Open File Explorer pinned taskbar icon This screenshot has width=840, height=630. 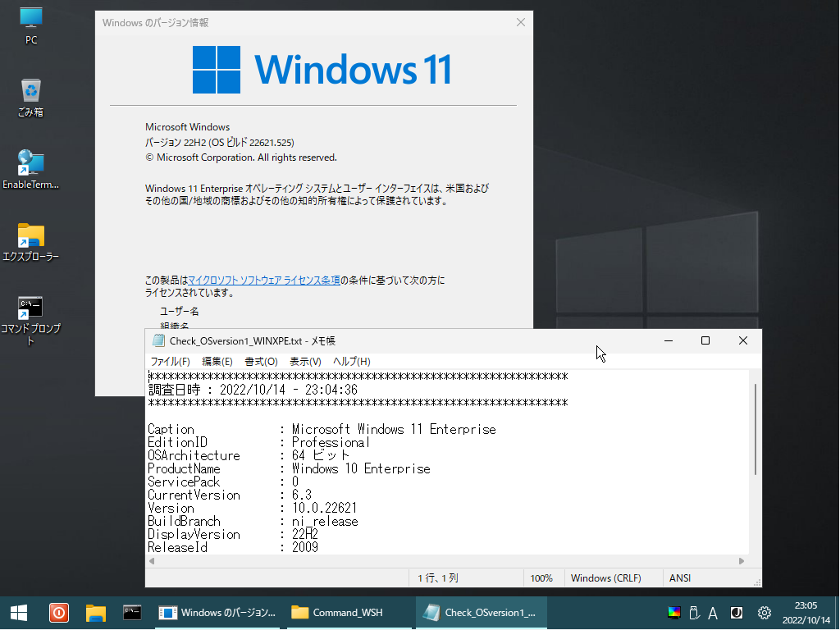(x=96, y=613)
